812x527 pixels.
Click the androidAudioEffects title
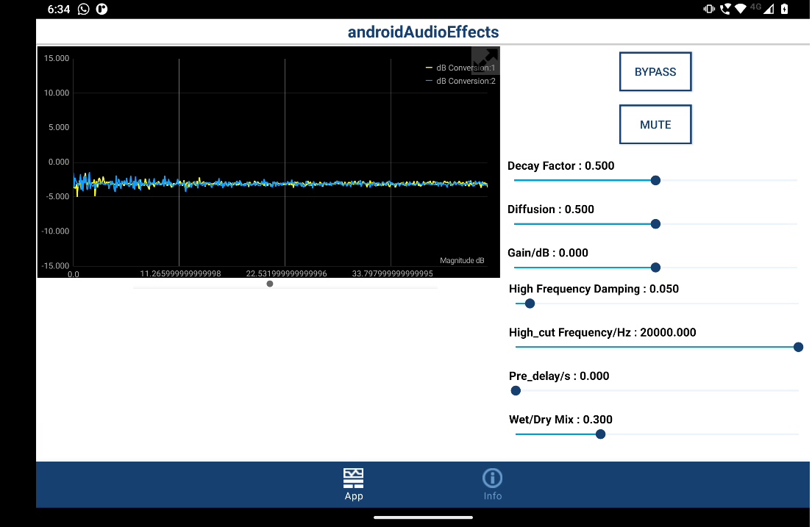(423, 32)
